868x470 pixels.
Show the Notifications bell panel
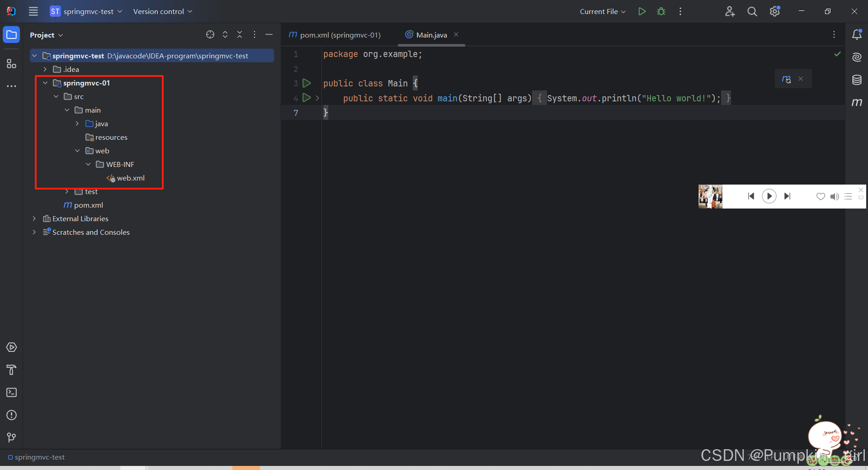tap(857, 35)
